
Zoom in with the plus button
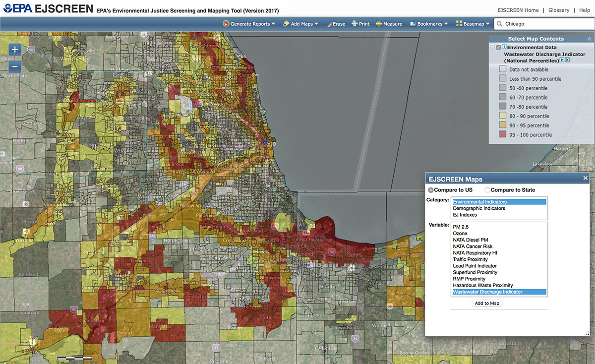click(x=15, y=49)
